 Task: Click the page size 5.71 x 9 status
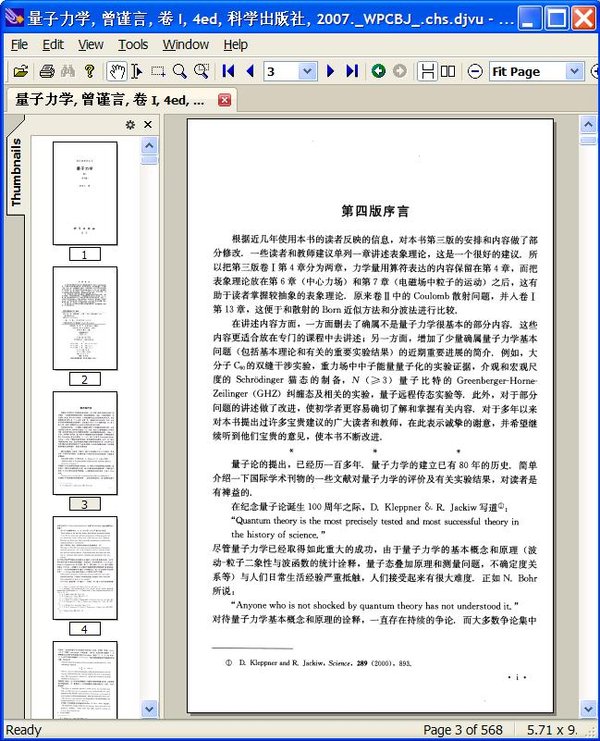552,730
